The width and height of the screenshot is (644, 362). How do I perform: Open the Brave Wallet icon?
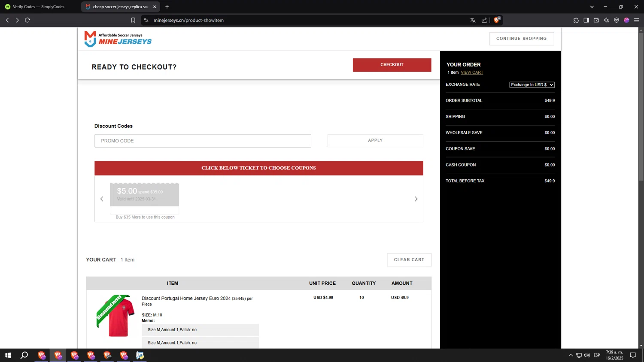(596, 20)
